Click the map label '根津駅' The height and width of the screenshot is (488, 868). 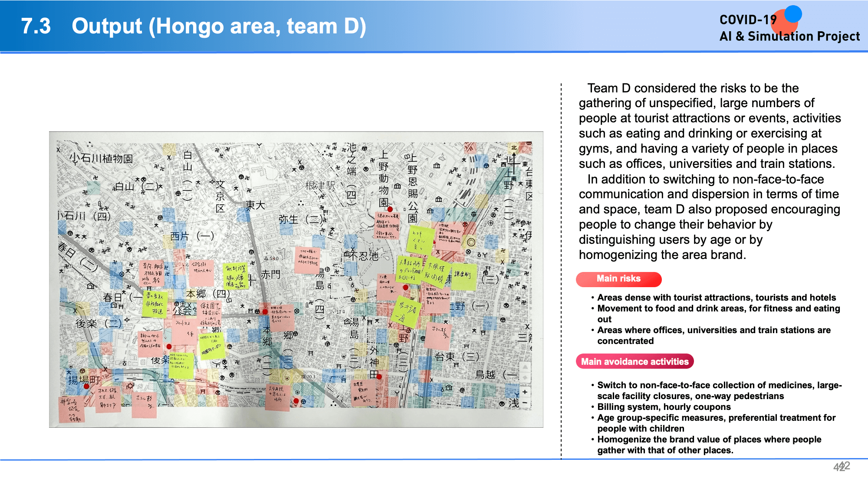pos(320,186)
